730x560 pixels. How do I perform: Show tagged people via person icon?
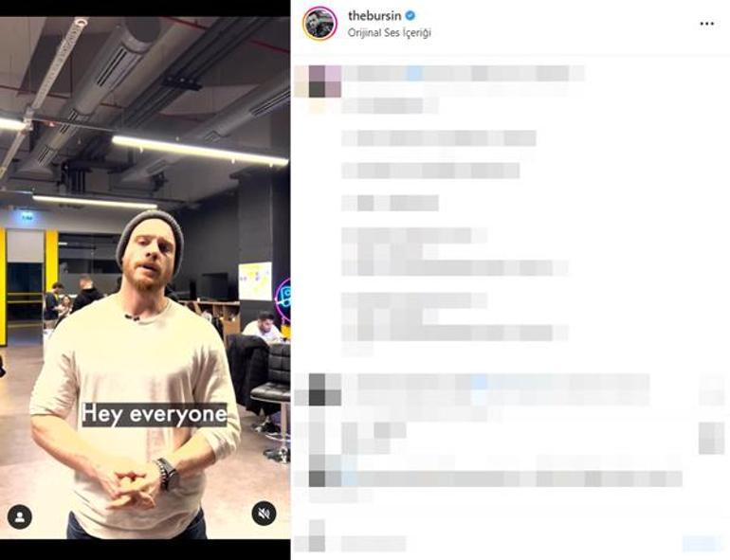(x=20, y=516)
